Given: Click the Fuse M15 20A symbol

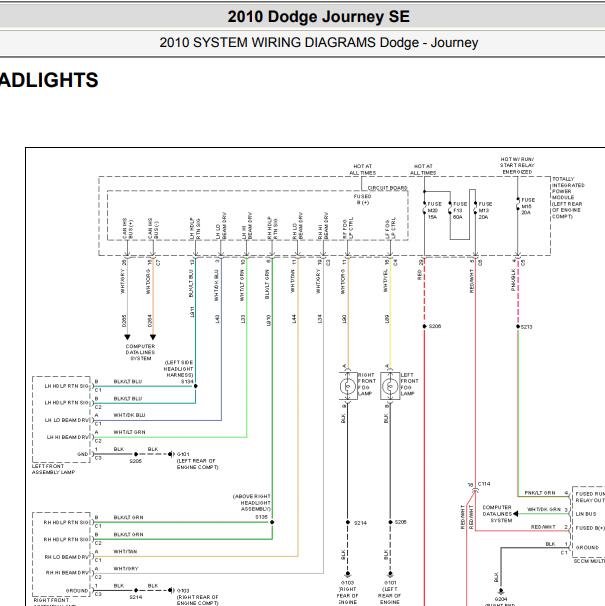Looking at the screenshot, I should coord(518,204).
